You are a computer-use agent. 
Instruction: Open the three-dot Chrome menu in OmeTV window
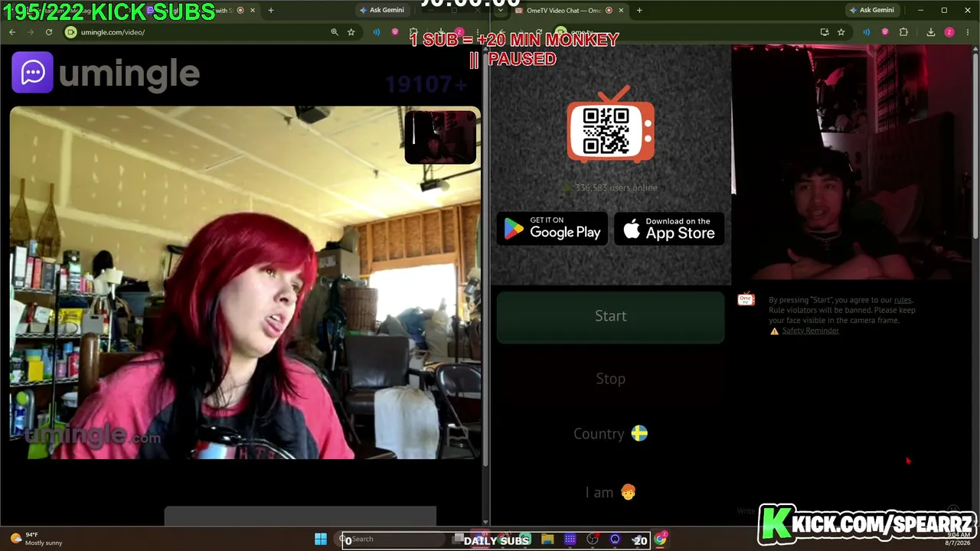(x=967, y=32)
